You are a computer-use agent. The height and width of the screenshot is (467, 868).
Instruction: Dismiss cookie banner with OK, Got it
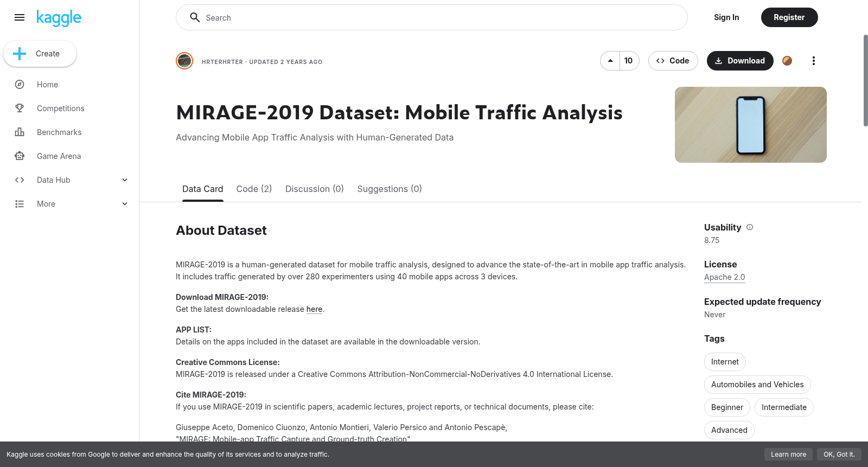point(839,455)
